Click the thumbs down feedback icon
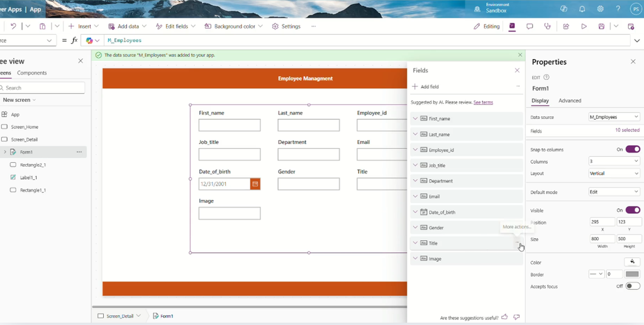The image size is (644, 325). [x=517, y=317]
